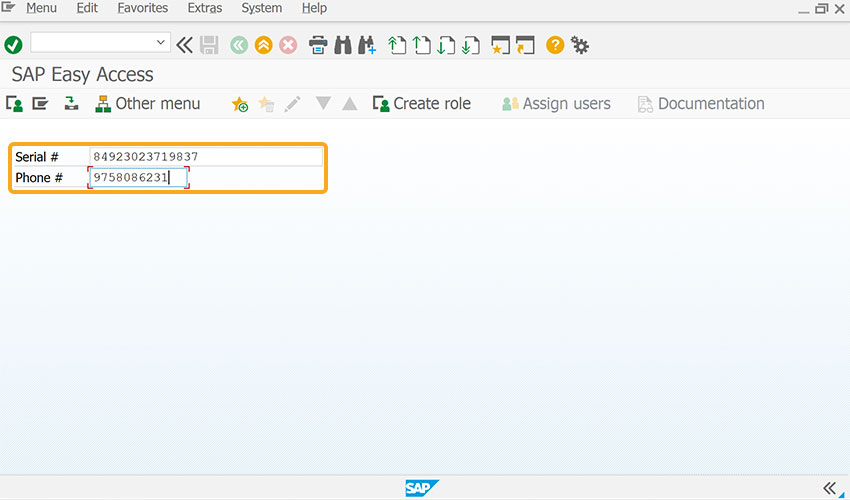
Task: Click the User menu icon
Action: coord(14,104)
